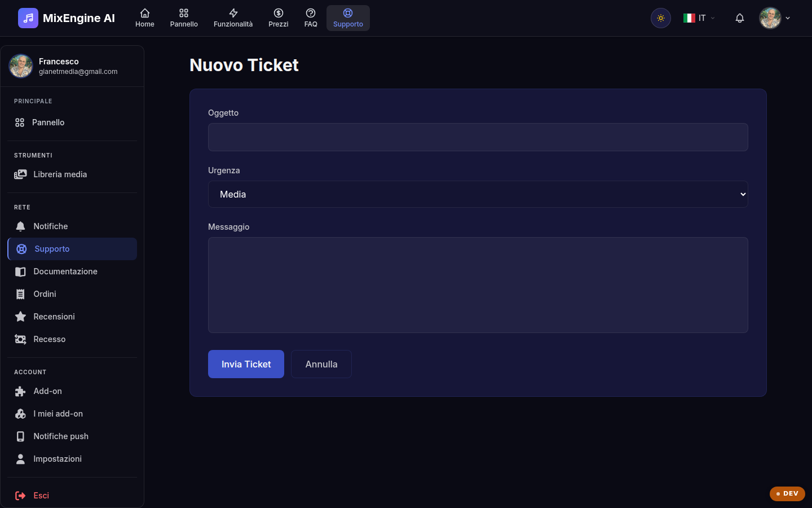The width and height of the screenshot is (812, 508).
Task: Click the Add-on puzzle piece icon
Action: [x=20, y=391]
